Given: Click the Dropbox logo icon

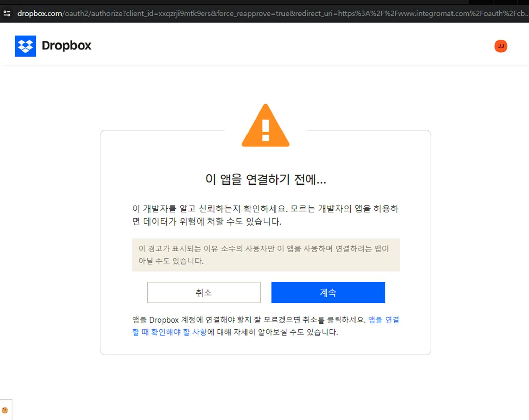Looking at the screenshot, I should (x=25, y=46).
